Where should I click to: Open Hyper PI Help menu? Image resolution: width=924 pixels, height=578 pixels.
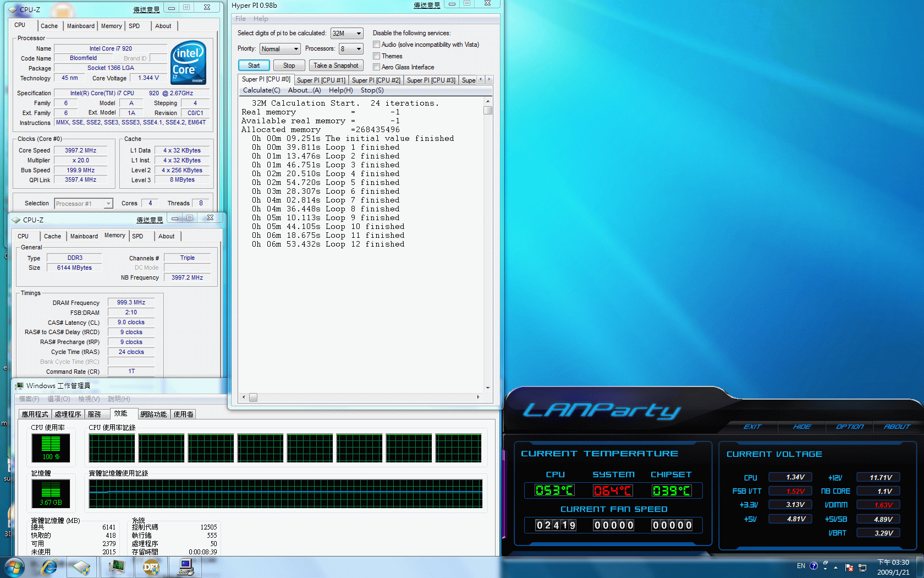tap(261, 19)
